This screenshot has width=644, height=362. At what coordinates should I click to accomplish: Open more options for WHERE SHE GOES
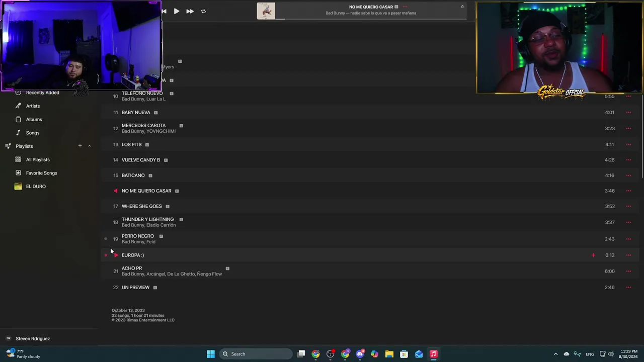coord(628,206)
